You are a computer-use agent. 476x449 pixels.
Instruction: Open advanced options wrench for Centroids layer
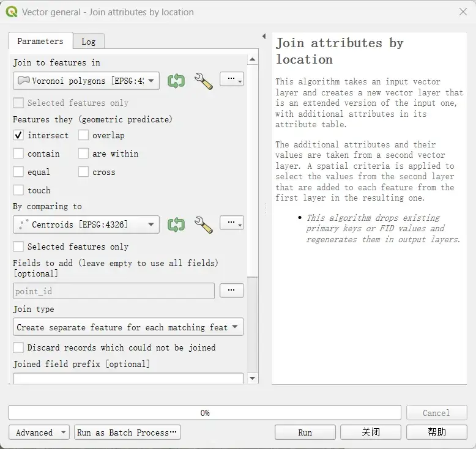point(203,224)
